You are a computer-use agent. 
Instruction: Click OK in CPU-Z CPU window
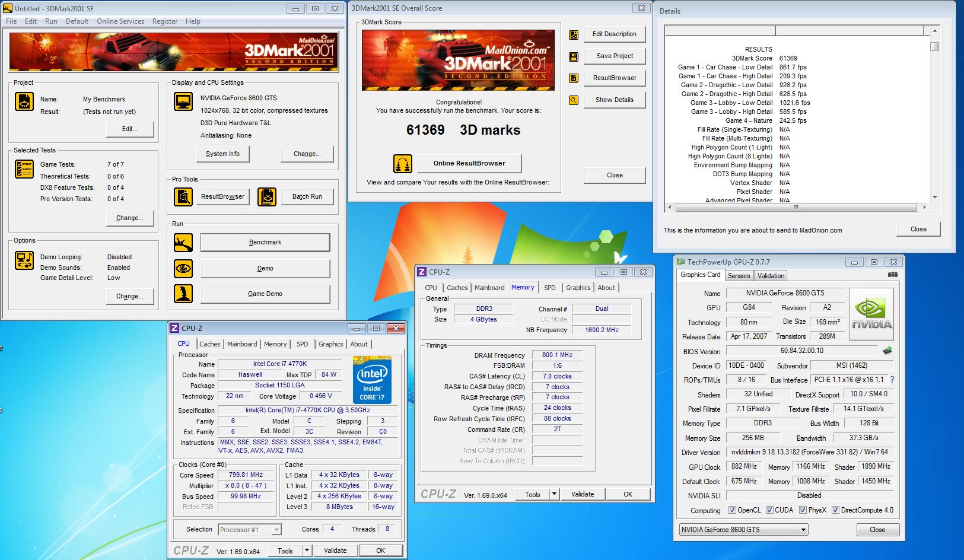[381, 551]
